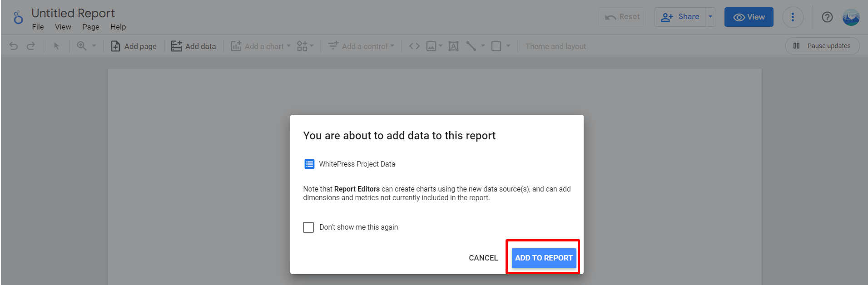Click the insert image icon

tap(431, 46)
